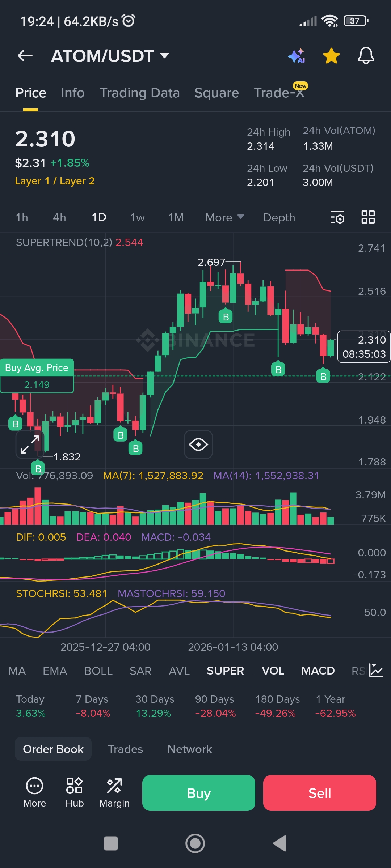The height and width of the screenshot is (868, 391).
Task: Tap the B marker under 2.697 high
Action: click(226, 316)
